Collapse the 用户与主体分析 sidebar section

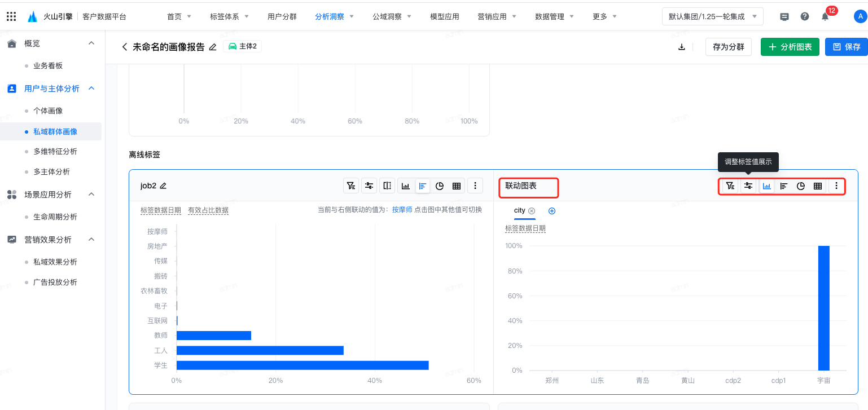(91, 89)
